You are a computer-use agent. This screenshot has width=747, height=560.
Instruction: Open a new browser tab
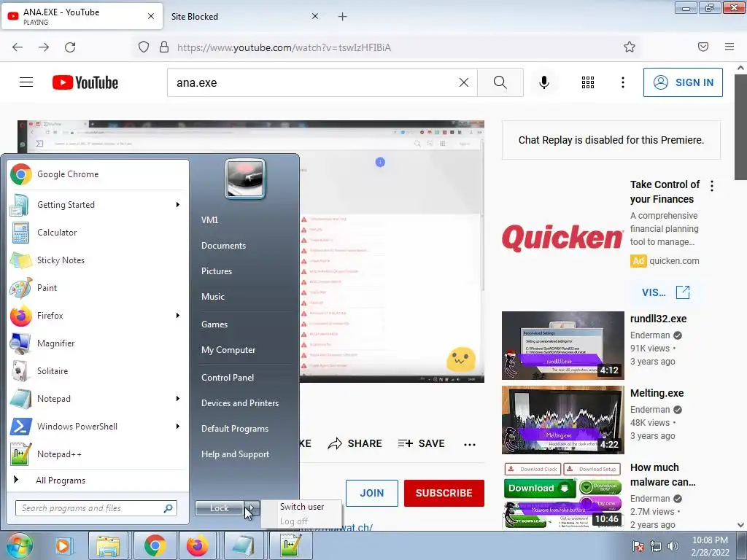343,17
